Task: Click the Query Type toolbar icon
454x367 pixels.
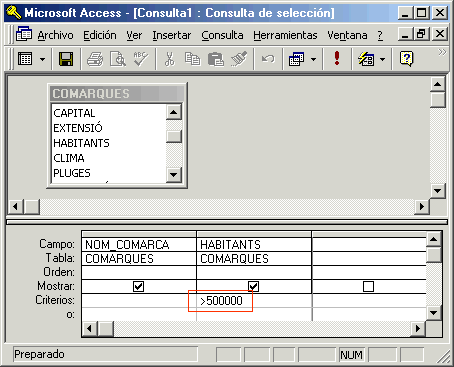Action: (x=297, y=59)
